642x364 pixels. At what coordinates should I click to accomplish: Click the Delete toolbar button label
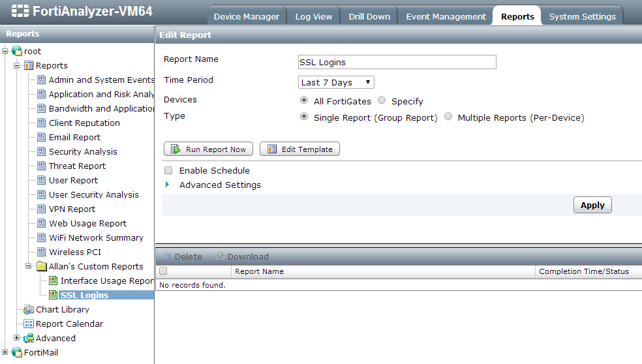coord(189,257)
